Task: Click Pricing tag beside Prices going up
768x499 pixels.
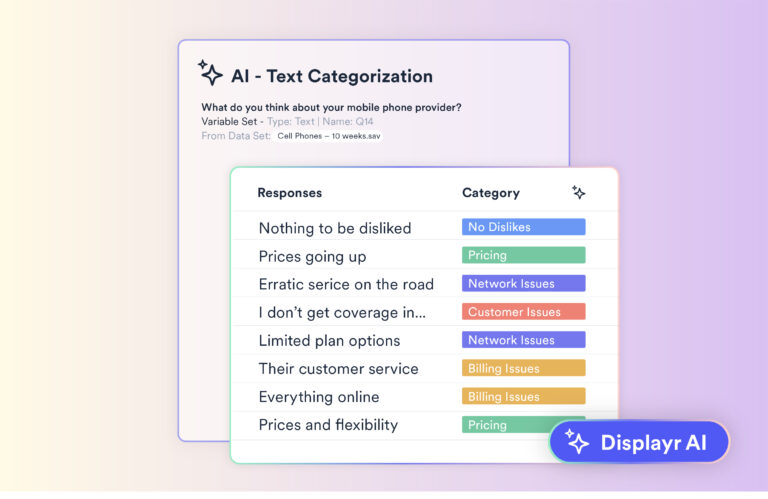Action: (523, 255)
